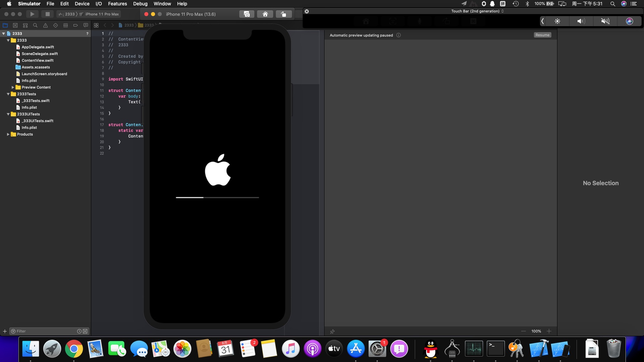Open the Debug menu
This screenshot has width=644, height=362.
[x=140, y=4]
